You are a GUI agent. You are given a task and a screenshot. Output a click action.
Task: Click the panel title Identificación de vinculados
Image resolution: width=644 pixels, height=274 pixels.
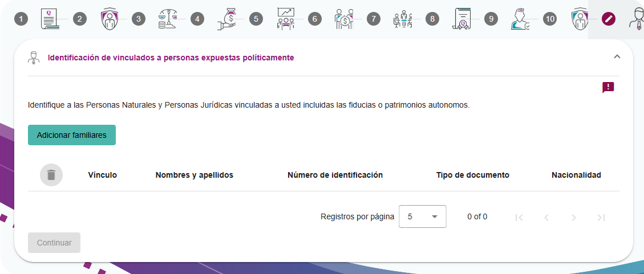click(171, 58)
